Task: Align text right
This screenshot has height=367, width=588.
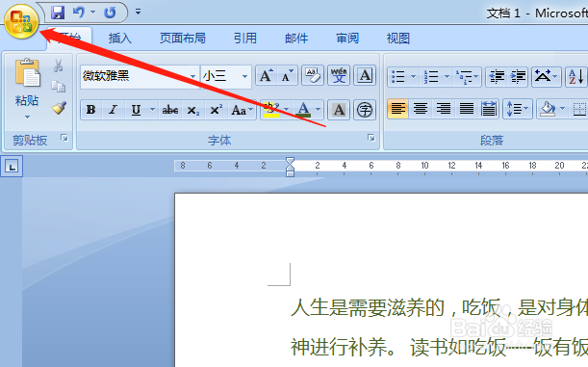Action: tap(444, 109)
